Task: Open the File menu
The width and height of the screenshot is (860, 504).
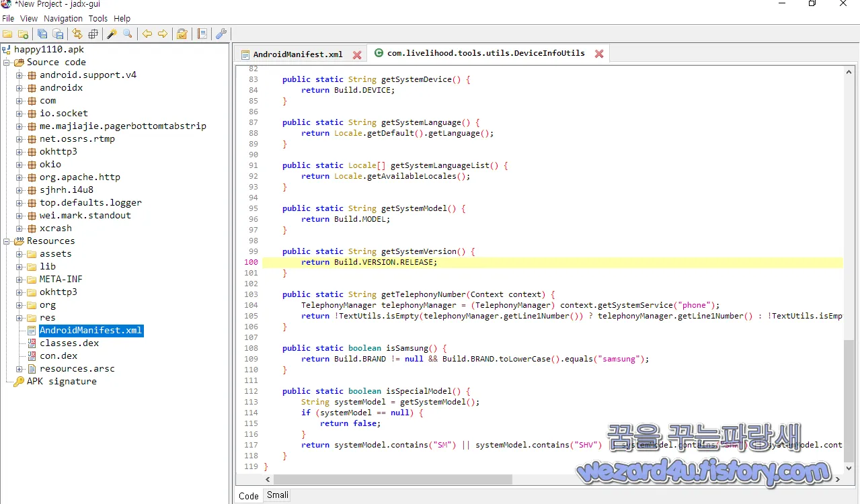Action: point(8,18)
